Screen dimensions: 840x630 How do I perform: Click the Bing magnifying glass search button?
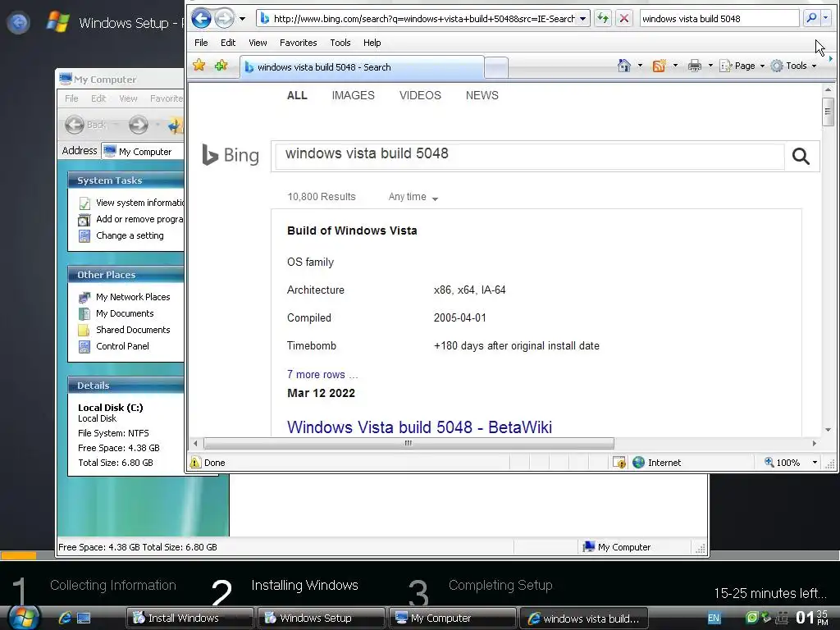(x=801, y=156)
